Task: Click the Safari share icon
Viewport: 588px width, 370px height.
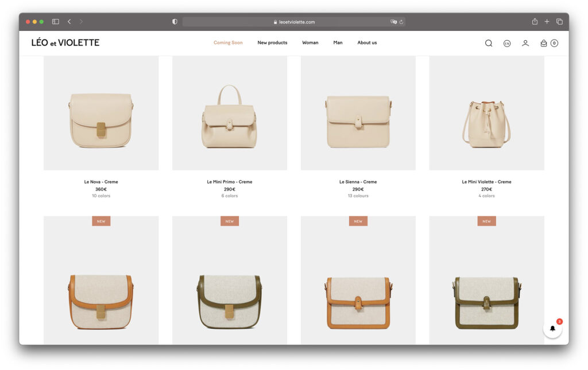Action: point(535,22)
